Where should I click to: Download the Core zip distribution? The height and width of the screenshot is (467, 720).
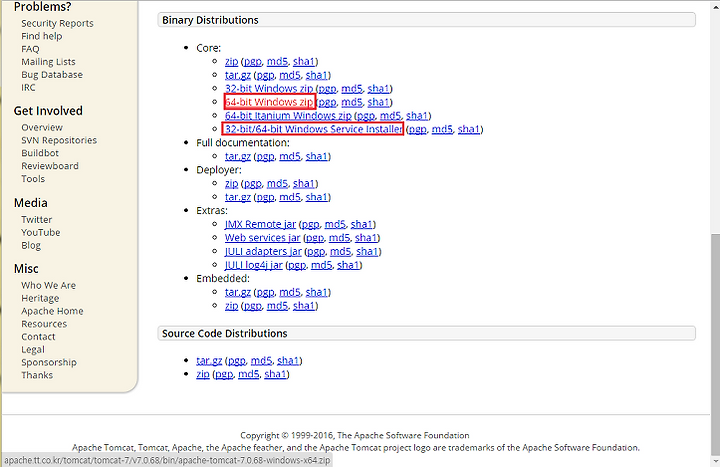(x=231, y=61)
